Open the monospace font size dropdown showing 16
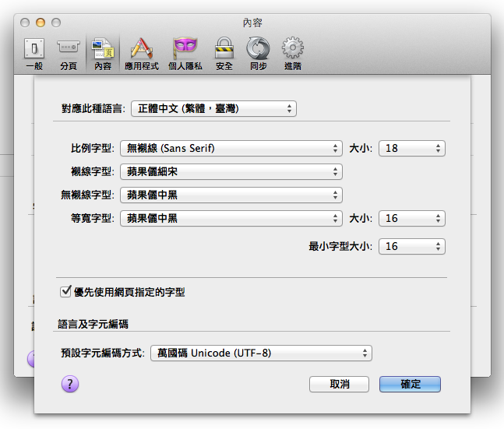 (x=412, y=219)
